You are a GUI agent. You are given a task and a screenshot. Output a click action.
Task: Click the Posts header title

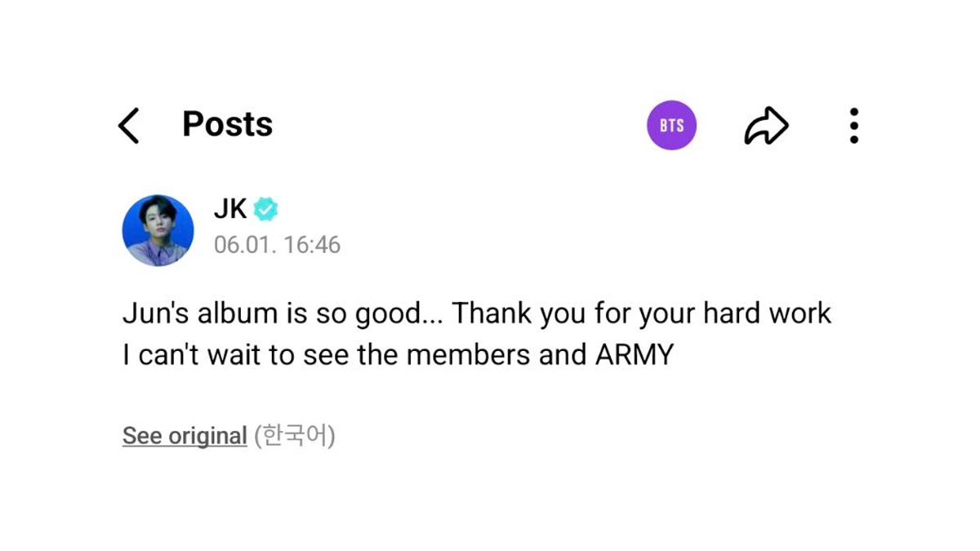point(227,124)
